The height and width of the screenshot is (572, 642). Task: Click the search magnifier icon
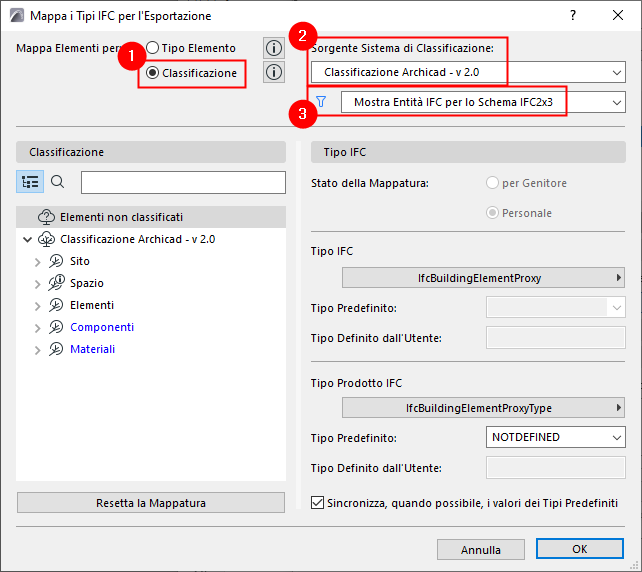57,182
